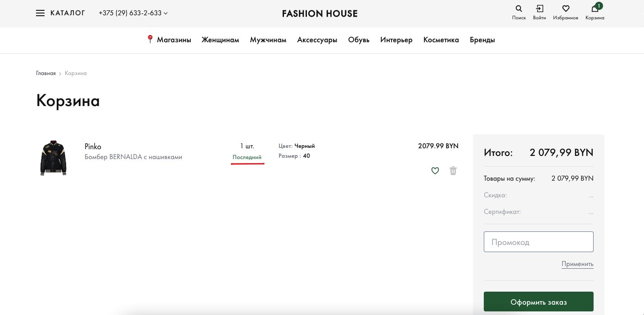Click the FASHION HOUSE logo
The height and width of the screenshot is (315, 644).
[x=320, y=13]
